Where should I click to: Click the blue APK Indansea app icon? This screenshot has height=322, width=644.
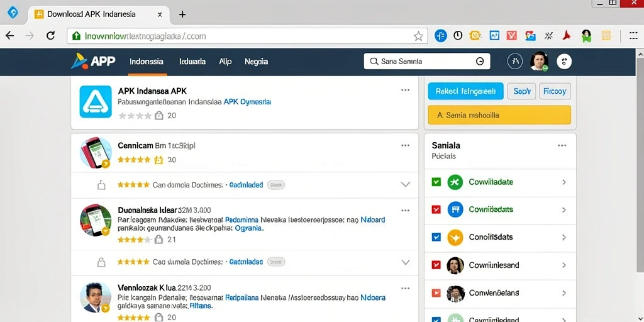tap(96, 101)
